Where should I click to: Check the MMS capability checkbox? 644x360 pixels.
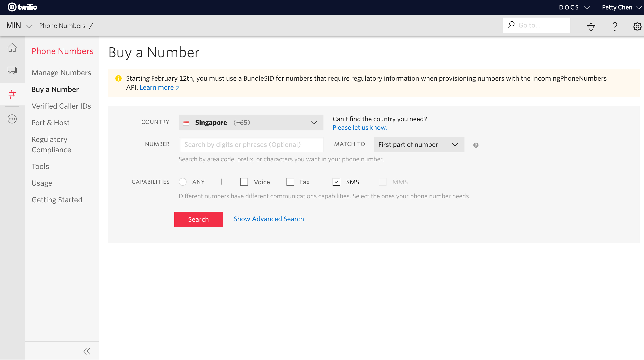(x=382, y=182)
